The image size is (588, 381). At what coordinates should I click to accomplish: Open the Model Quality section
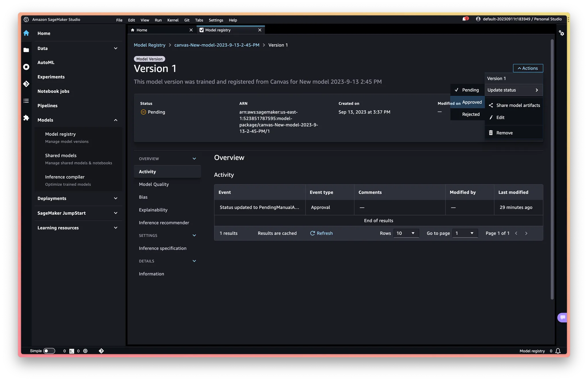tap(154, 184)
